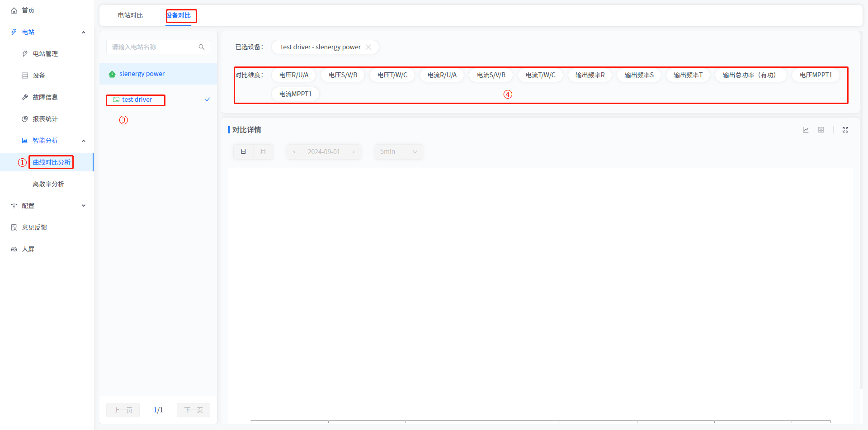Screen dimensions: 868x430
Task: Select the slenergy power station
Action: (142, 74)
